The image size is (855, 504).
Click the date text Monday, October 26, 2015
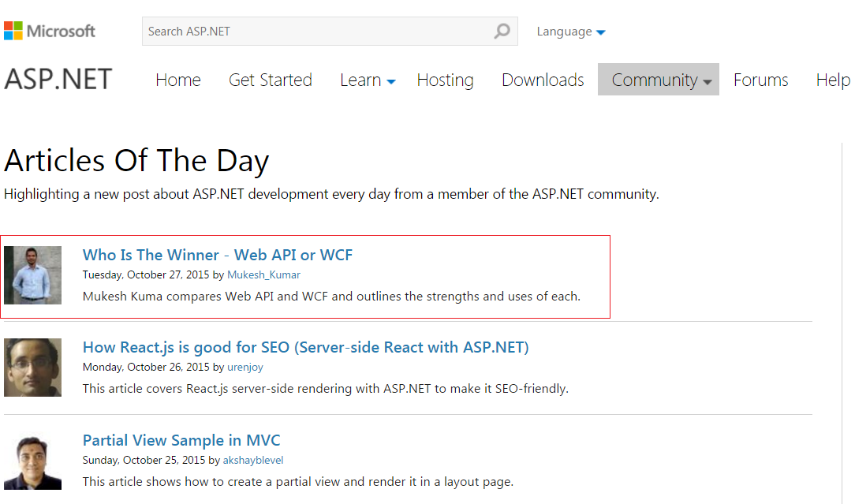(146, 367)
